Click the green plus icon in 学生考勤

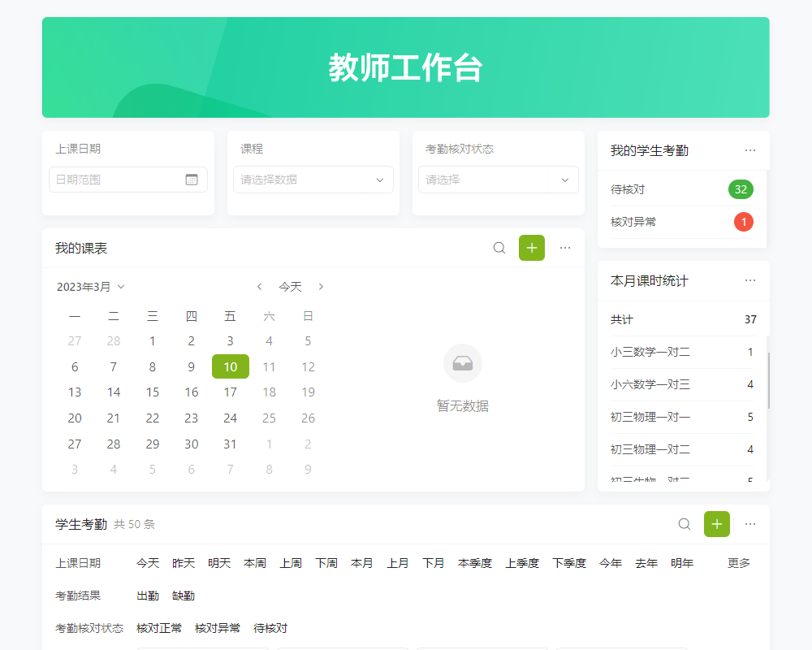tap(717, 524)
